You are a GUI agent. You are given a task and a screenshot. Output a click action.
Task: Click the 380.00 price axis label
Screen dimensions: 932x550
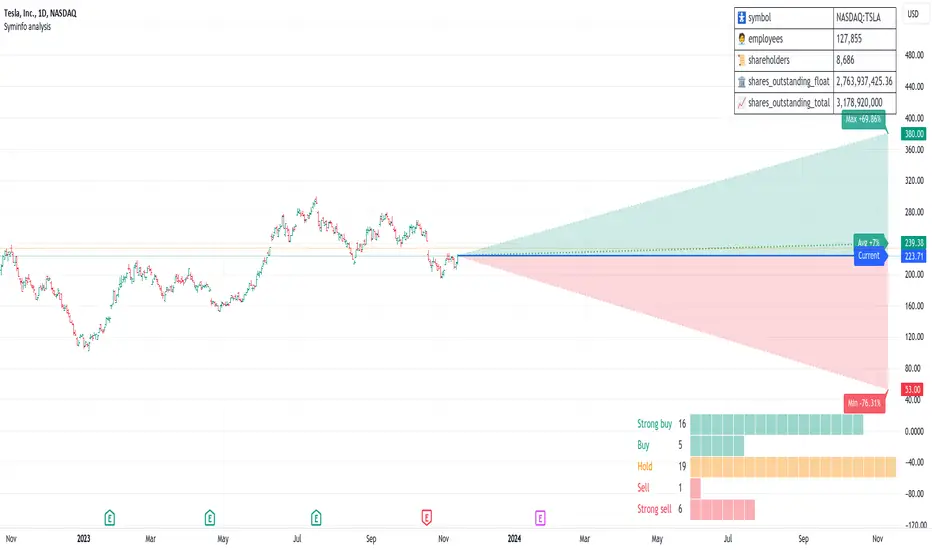point(913,133)
